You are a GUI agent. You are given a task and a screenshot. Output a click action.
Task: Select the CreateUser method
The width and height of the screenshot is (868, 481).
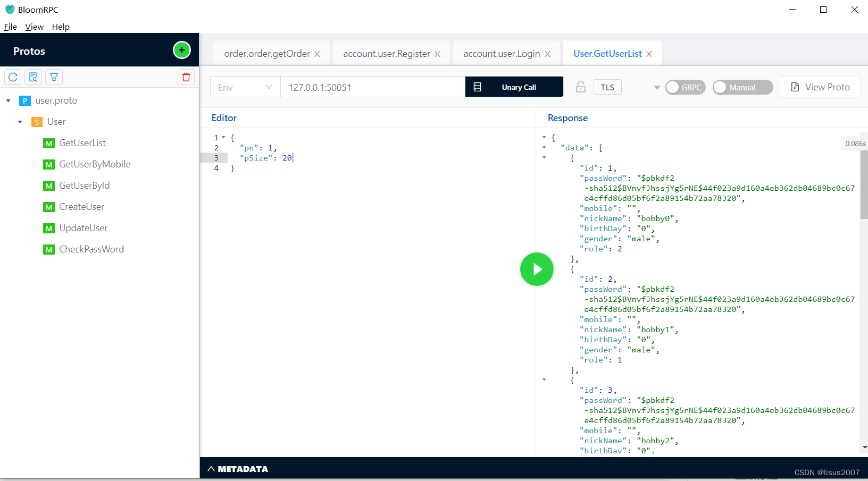click(82, 207)
